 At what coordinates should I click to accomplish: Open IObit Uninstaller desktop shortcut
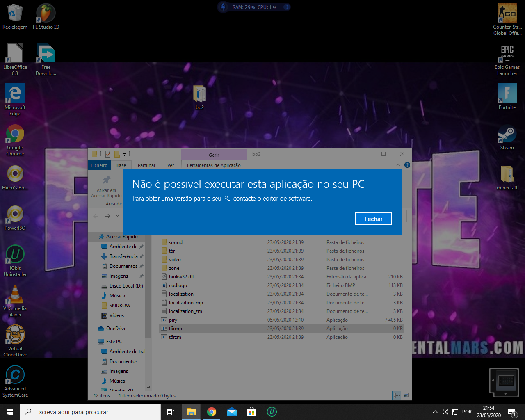pos(15,260)
